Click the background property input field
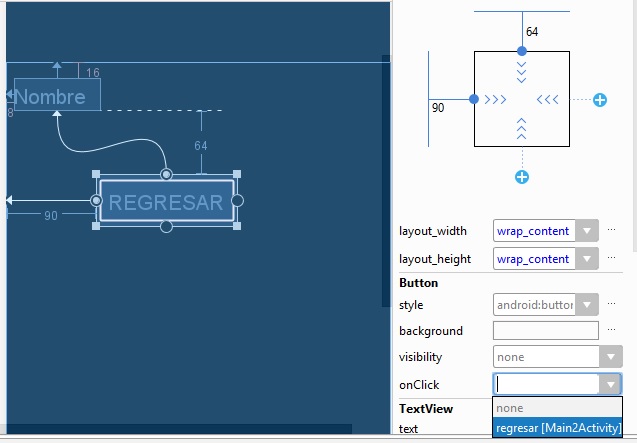The image size is (637, 443). [x=545, y=331]
